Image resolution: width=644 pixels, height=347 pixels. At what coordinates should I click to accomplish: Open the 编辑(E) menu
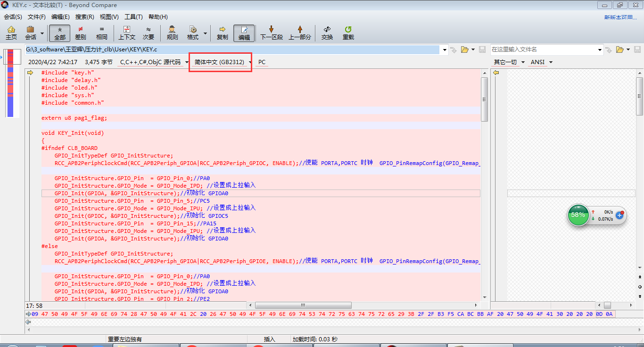(60, 17)
